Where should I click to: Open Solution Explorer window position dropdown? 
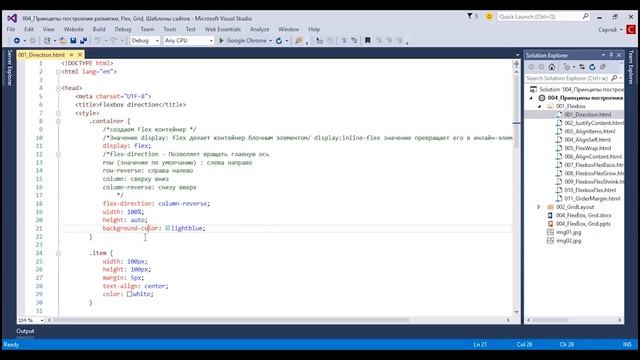pyautogui.click(x=603, y=55)
